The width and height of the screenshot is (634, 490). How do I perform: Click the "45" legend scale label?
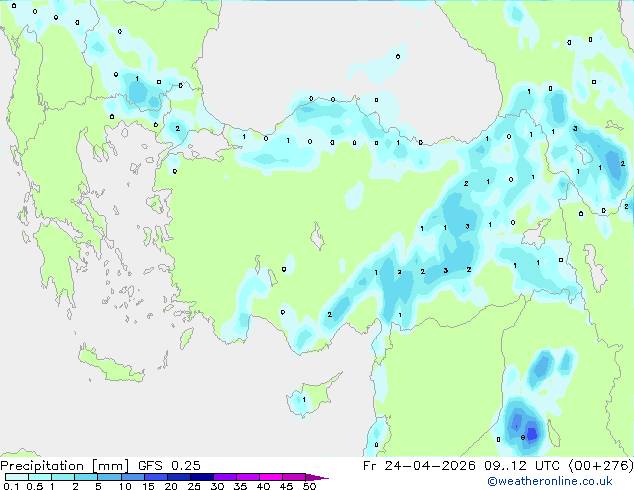287,486
